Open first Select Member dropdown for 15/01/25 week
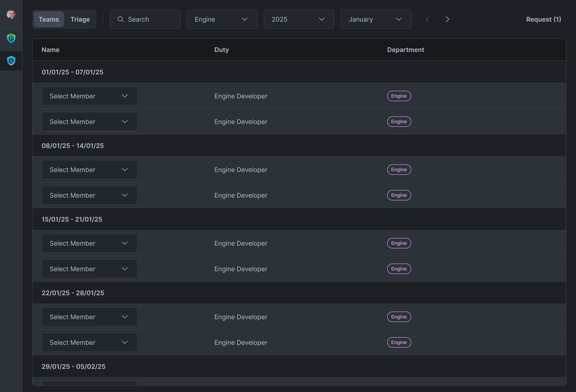576x392 pixels. (x=89, y=243)
